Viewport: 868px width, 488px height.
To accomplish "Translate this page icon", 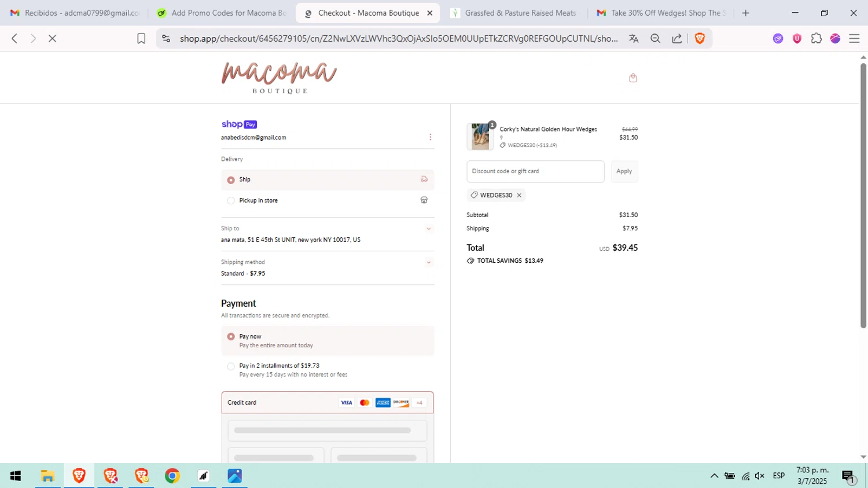I will click(634, 38).
